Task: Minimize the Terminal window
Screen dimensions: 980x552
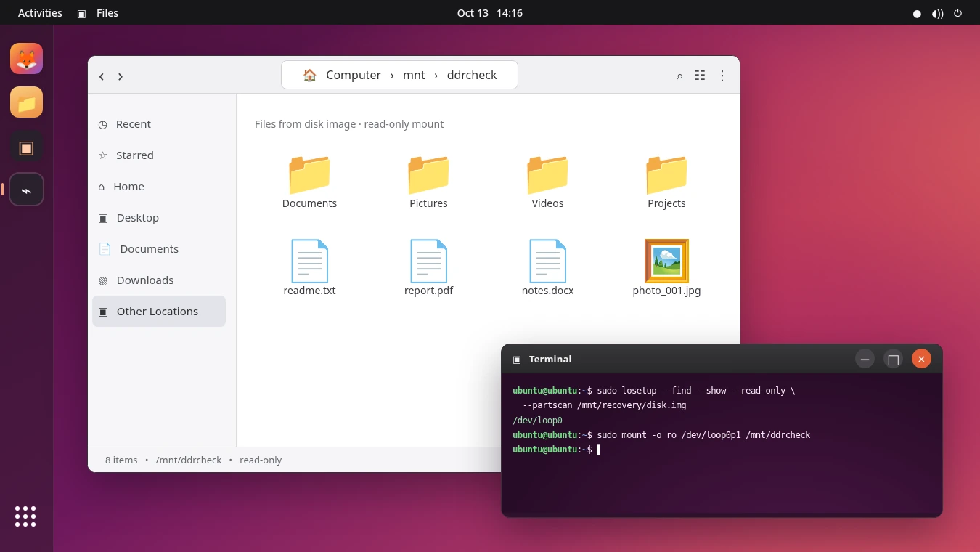Action: click(x=865, y=359)
